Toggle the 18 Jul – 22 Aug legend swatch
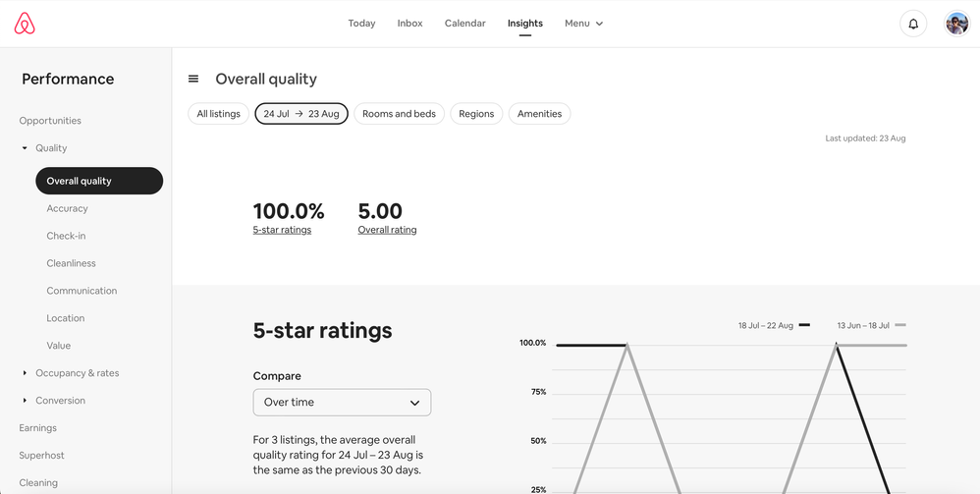 [x=804, y=325]
